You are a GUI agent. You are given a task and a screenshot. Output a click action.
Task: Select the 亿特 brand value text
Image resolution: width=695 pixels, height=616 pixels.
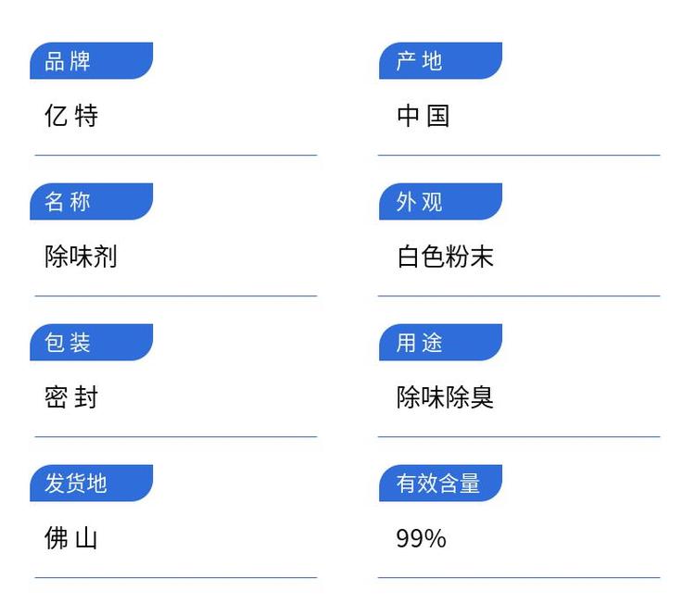tap(71, 116)
